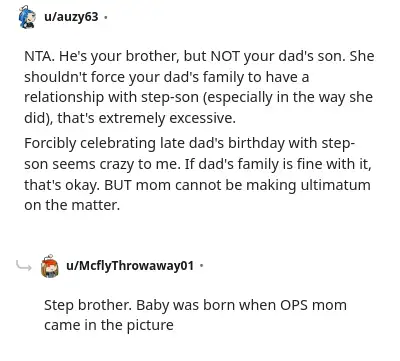The width and height of the screenshot is (400, 361).
Task: Select the paragraph starting "Forcibly celebrating late dad's"
Action: click(198, 174)
